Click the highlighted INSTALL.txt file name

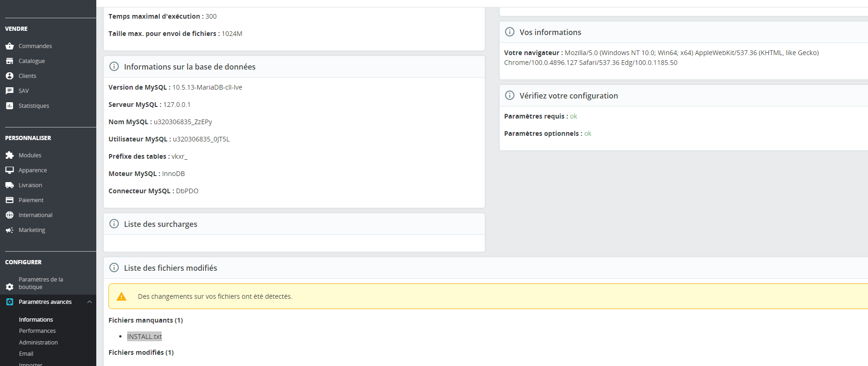(144, 337)
